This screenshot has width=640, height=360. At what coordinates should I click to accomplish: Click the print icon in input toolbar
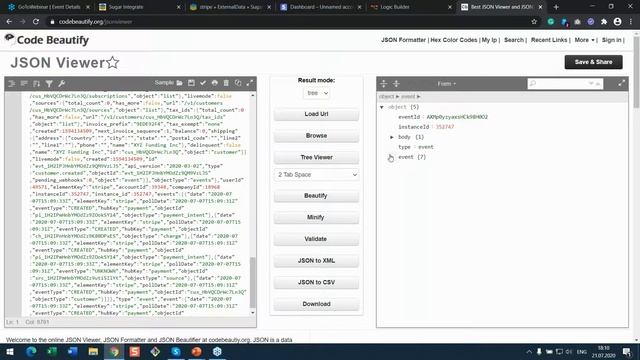[x=215, y=83]
